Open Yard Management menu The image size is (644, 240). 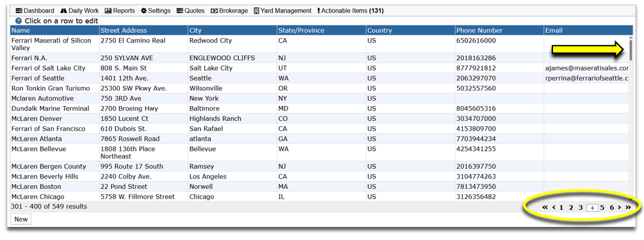pos(283,10)
